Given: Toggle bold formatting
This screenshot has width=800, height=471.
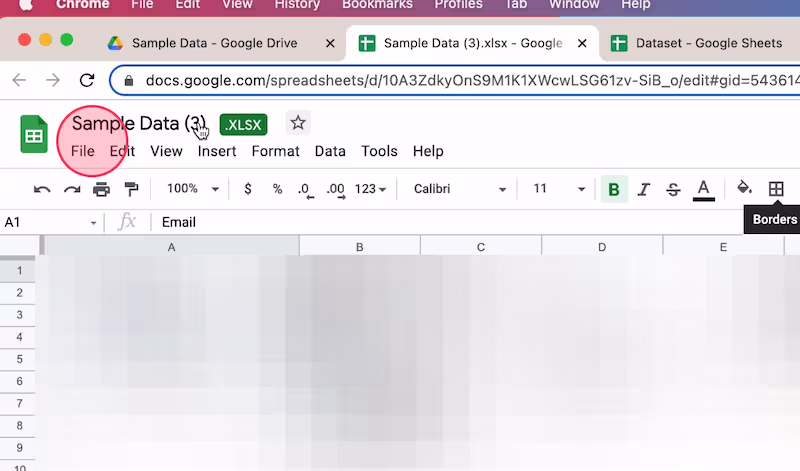Looking at the screenshot, I should point(614,189).
